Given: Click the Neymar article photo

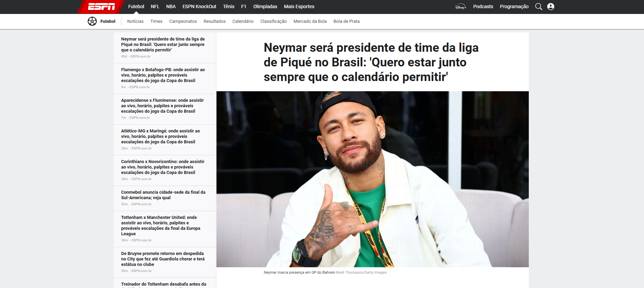Looking at the screenshot, I should (x=372, y=179).
